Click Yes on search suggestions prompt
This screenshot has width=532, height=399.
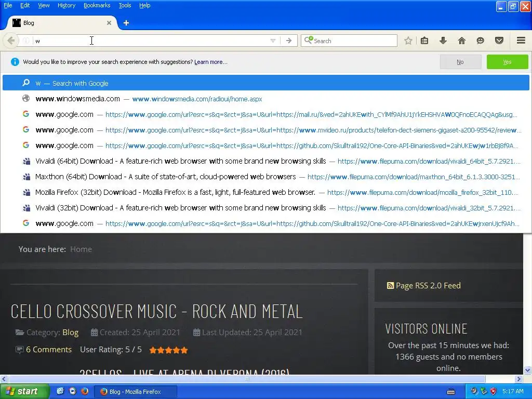507,62
